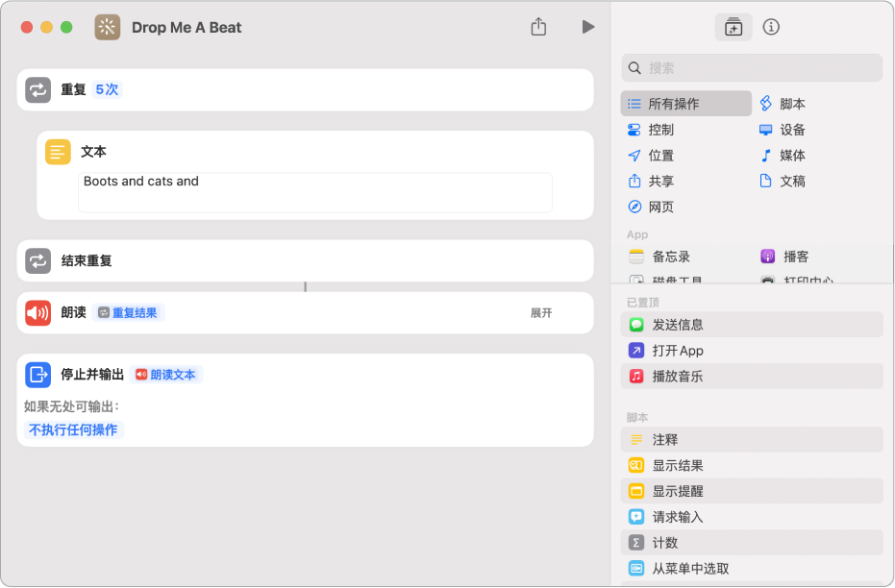The image size is (895, 588).
Task: Share the Drop Me A Beat shortcut
Action: click(538, 27)
